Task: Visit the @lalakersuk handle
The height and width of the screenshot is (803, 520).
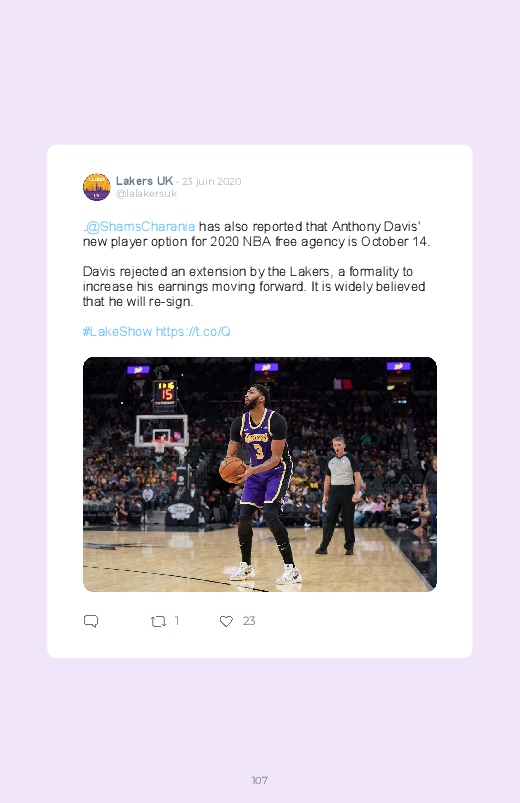Action: click(147, 194)
